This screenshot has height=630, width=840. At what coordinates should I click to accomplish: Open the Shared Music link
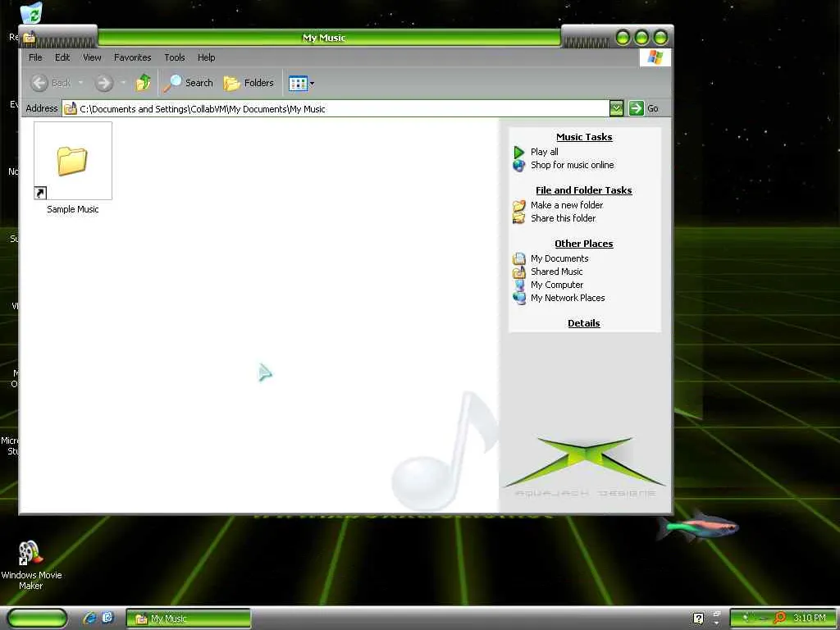(557, 272)
